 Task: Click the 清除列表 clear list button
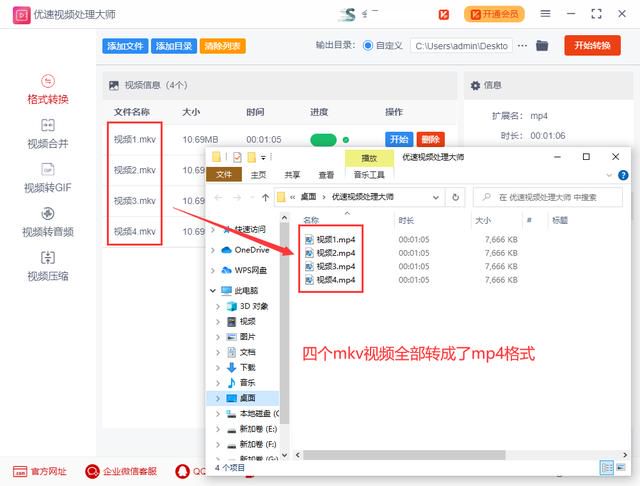coord(222,46)
